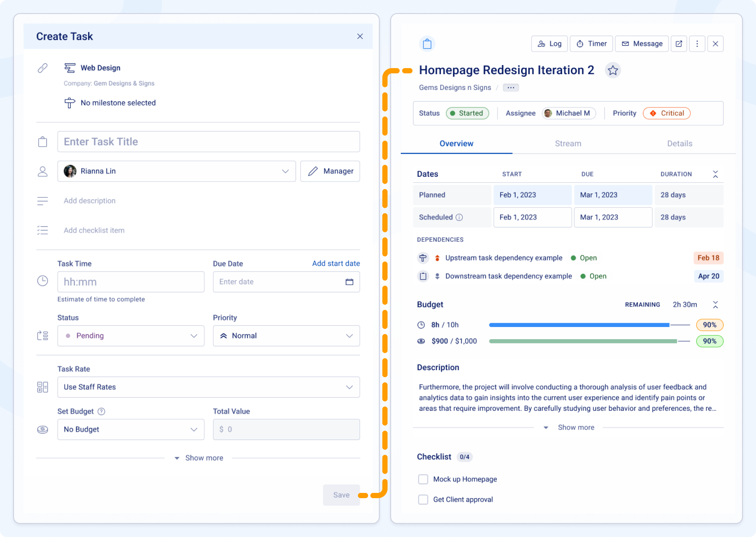Open the three-dots more options menu
The width and height of the screenshot is (756, 537).
point(697,44)
